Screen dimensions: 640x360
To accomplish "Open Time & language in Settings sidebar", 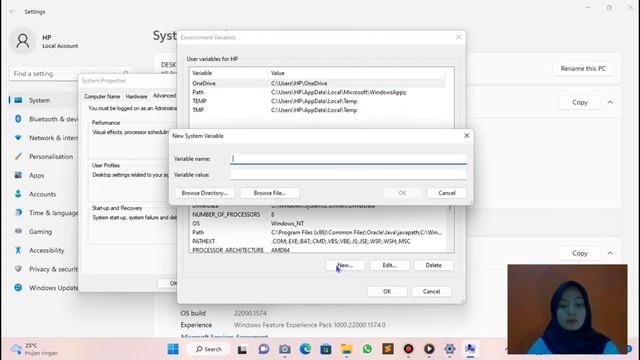I will coord(44,213).
